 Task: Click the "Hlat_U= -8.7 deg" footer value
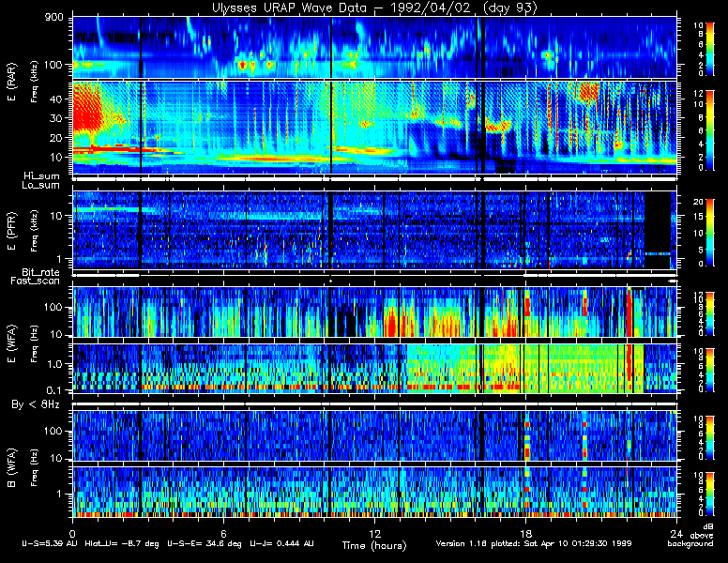122,543
